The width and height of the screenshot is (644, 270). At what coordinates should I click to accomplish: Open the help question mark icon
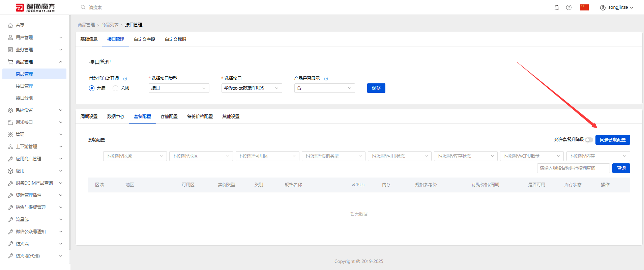pyautogui.click(x=569, y=7)
